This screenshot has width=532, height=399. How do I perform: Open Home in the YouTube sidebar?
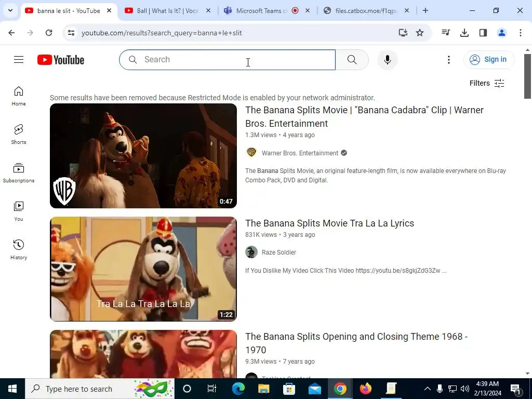coord(19,96)
